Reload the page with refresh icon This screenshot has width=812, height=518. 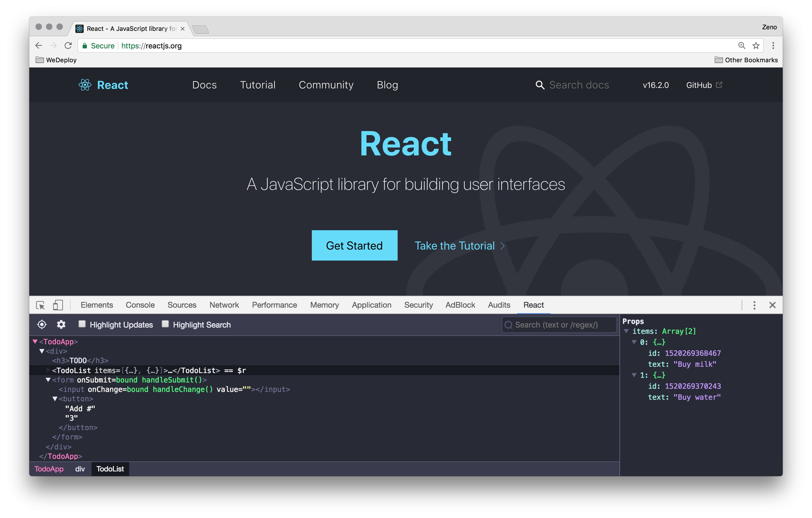[x=68, y=46]
